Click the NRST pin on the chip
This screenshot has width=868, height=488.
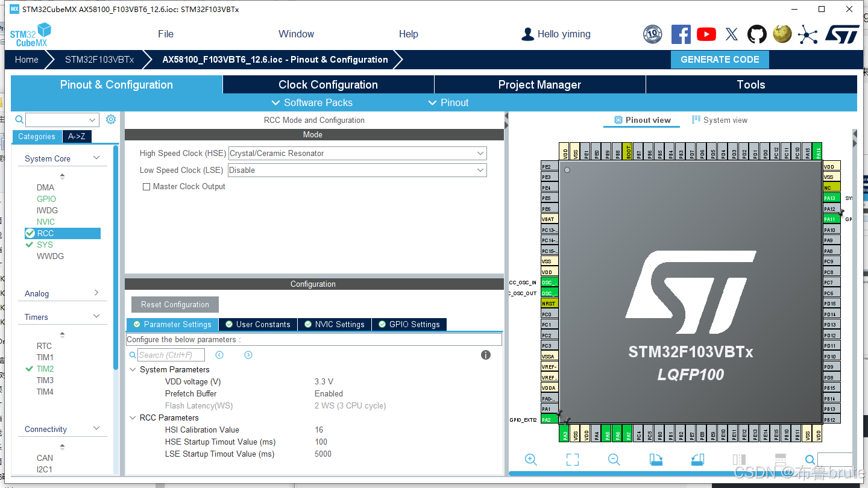(x=549, y=304)
